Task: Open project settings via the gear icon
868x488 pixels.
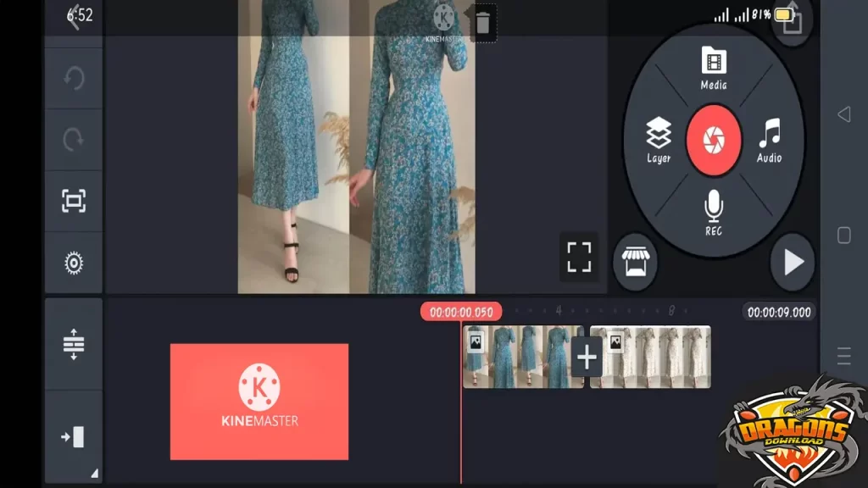Action: pyautogui.click(x=74, y=263)
